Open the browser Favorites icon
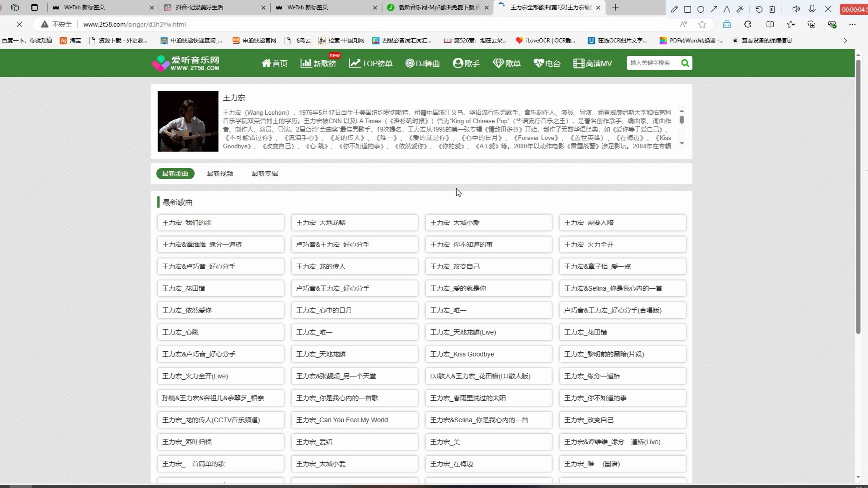Viewport: 868px width, 488px height. 790,24
